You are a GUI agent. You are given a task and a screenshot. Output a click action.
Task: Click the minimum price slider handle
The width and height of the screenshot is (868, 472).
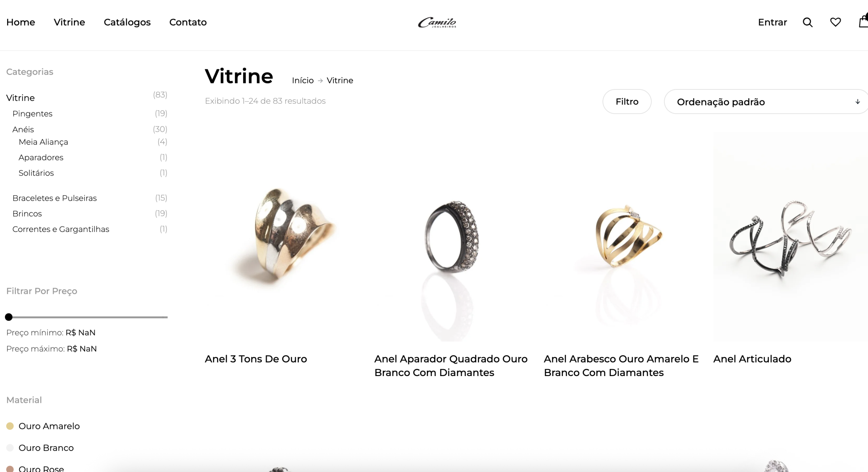tap(9, 317)
